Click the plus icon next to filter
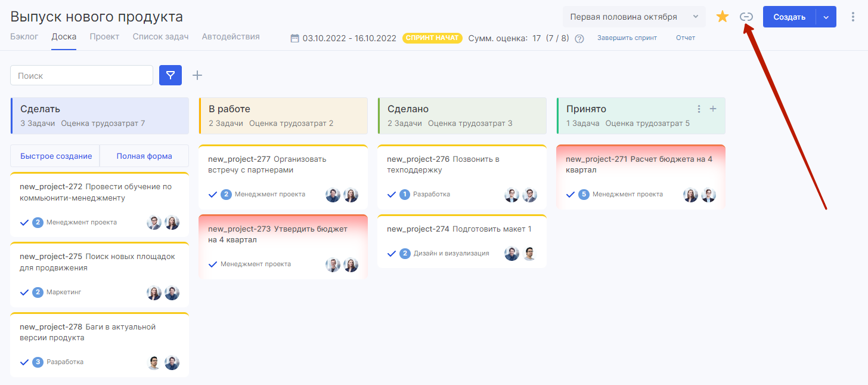 (197, 75)
